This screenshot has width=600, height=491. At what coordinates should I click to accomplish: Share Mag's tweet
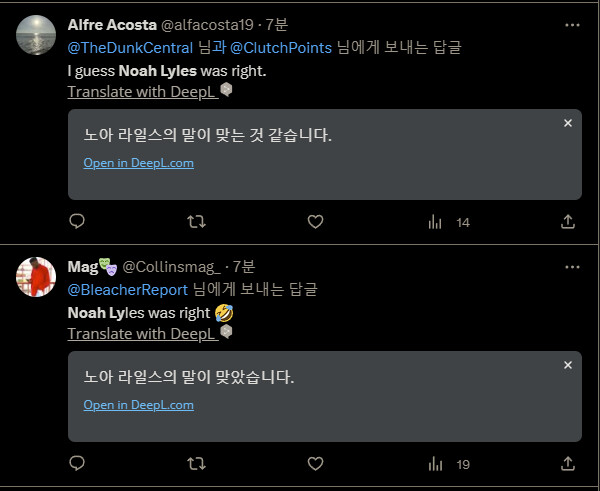(x=567, y=463)
